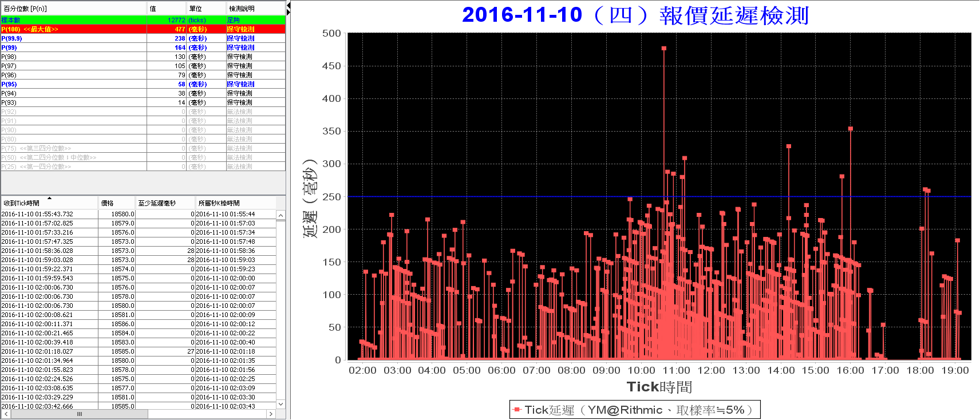Click the red legend marker for Tick延遲

pos(517,410)
